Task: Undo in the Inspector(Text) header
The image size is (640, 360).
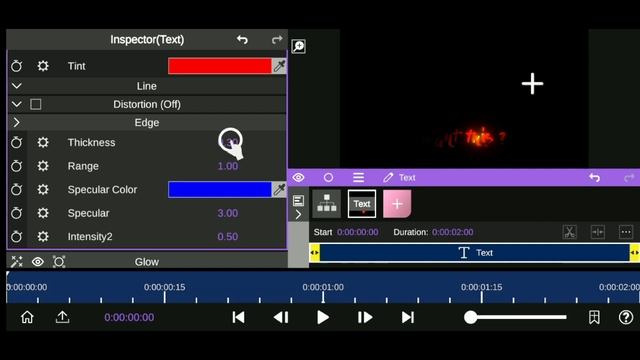Action: pyautogui.click(x=242, y=40)
